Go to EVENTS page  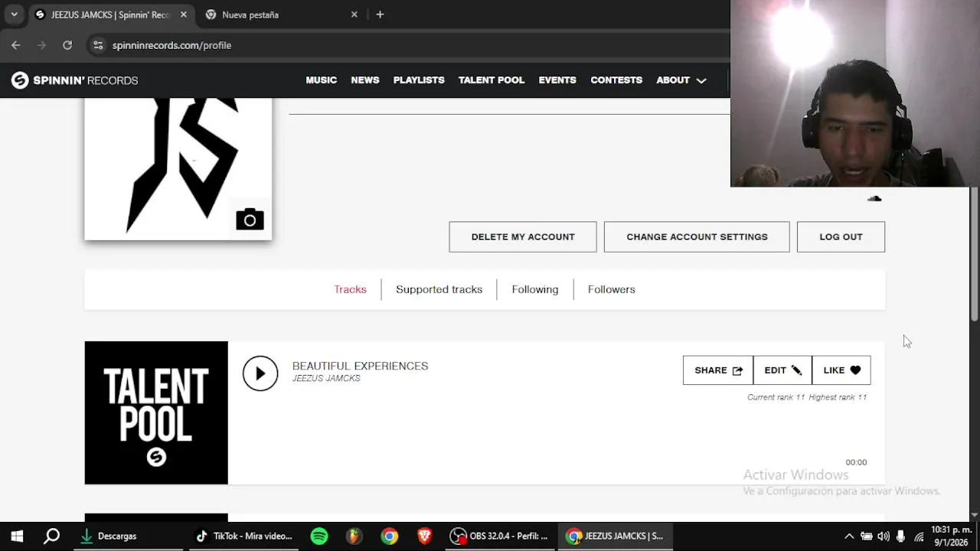click(x=557, y=80)
